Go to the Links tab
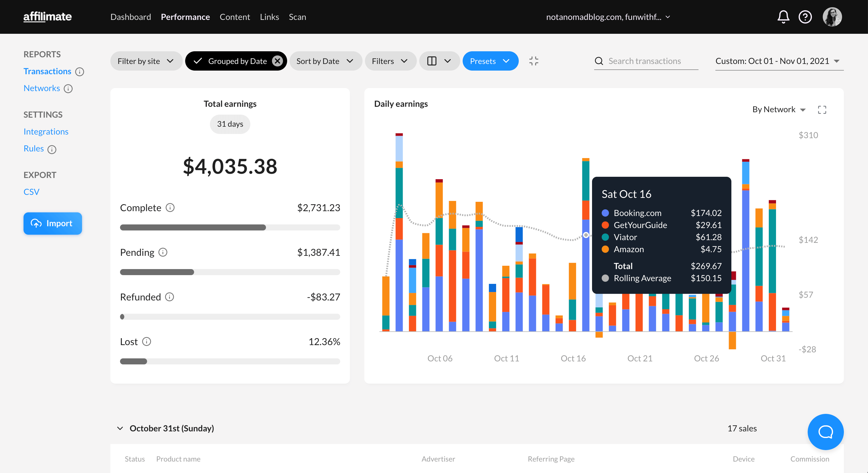 tap(269, 17)
